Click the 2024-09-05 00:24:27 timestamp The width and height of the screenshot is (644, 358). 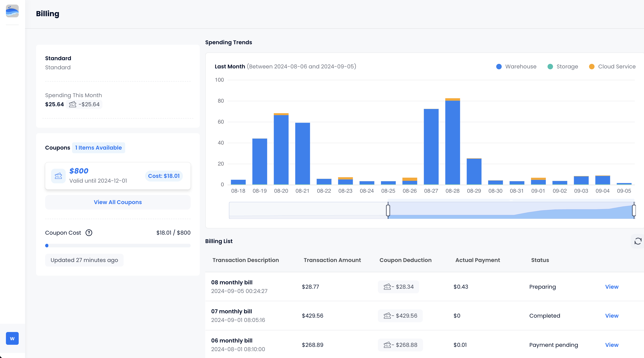pyautogui.click(x=239, y=291)
